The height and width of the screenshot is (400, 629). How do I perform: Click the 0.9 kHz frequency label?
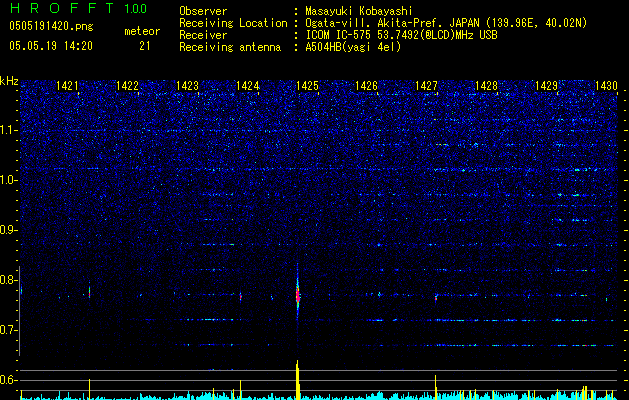tap(8, 230)
